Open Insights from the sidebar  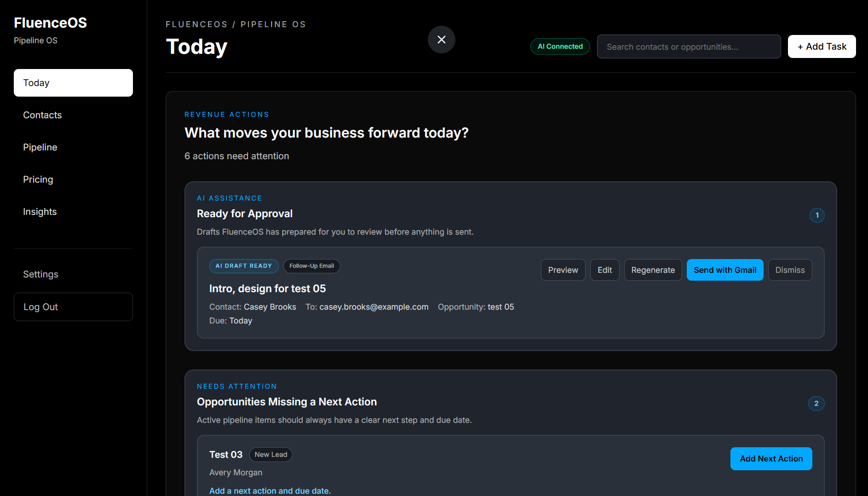coord(73,212)
